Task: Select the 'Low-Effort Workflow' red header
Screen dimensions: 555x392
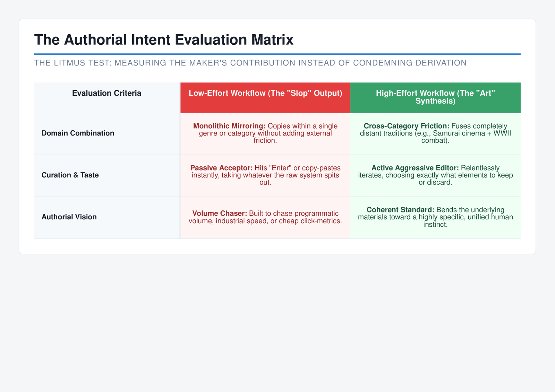Action: click(x=265, y=98)
